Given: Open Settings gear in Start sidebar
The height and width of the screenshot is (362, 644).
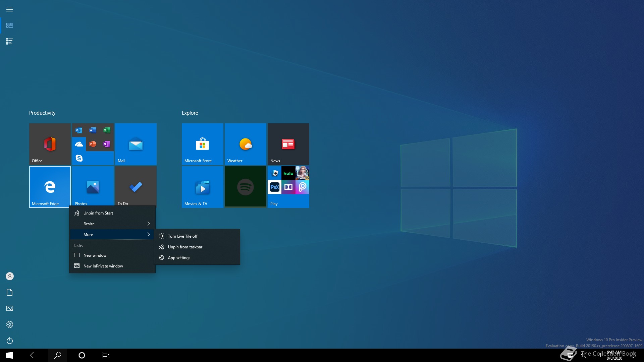Looking at the screenshot, I should click(10, 324).
